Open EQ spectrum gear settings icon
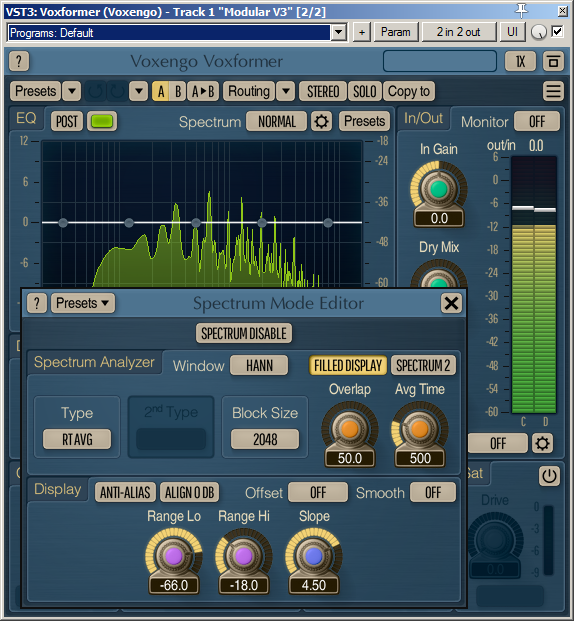Image resolution: width=574 pixels, height=621 pixels. pos(321,121)
